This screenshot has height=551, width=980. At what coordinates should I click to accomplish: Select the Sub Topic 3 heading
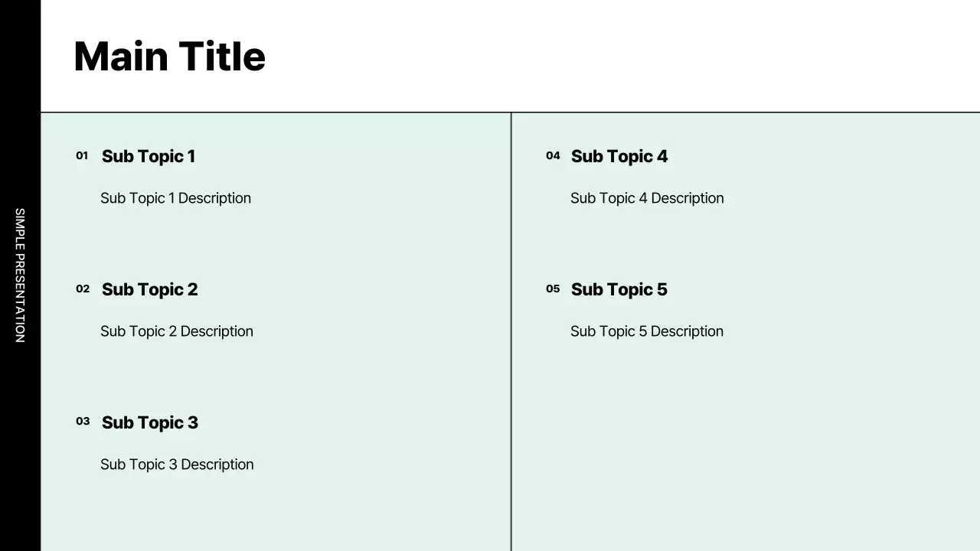[x=150, y=422]
